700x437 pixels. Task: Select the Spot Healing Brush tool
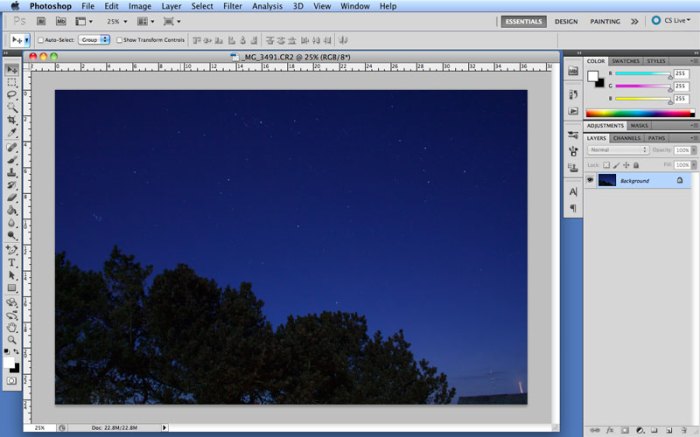(x=12, y=147)
